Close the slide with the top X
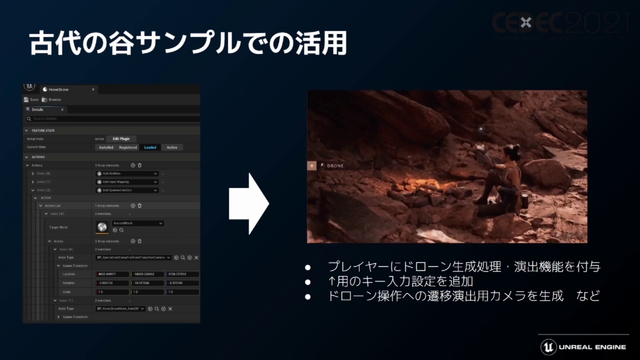 pyautogui.click(x=526, y=22)
